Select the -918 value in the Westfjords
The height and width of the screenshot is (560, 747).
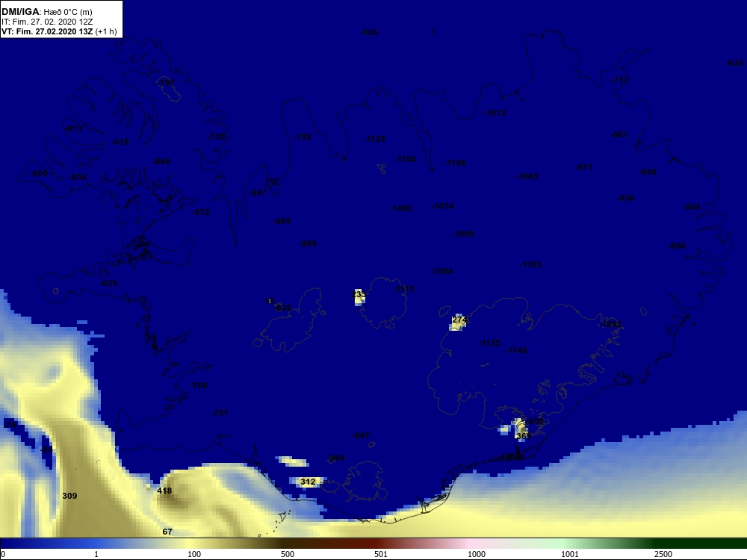pyautogui.click(x=120, y=142)
